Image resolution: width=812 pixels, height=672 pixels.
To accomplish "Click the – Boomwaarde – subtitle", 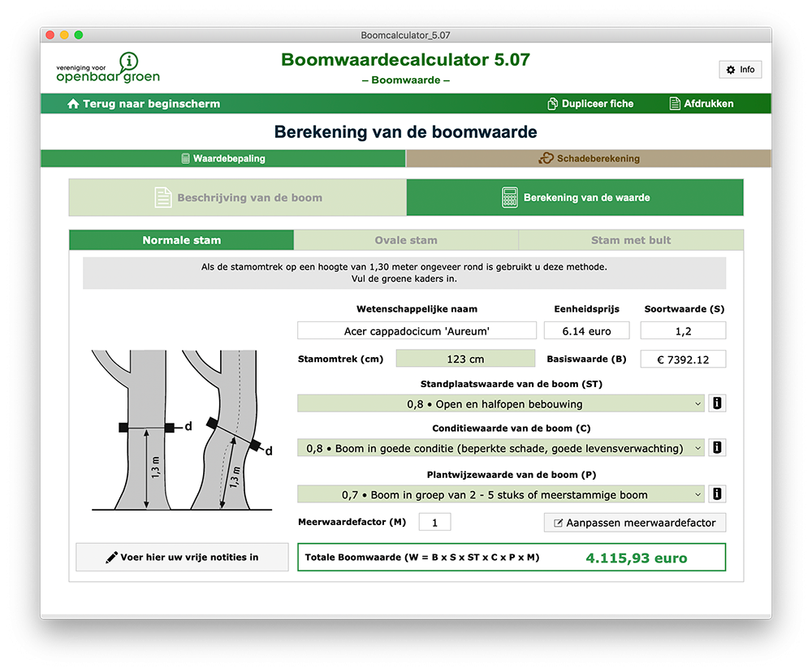I will (405, 80).
